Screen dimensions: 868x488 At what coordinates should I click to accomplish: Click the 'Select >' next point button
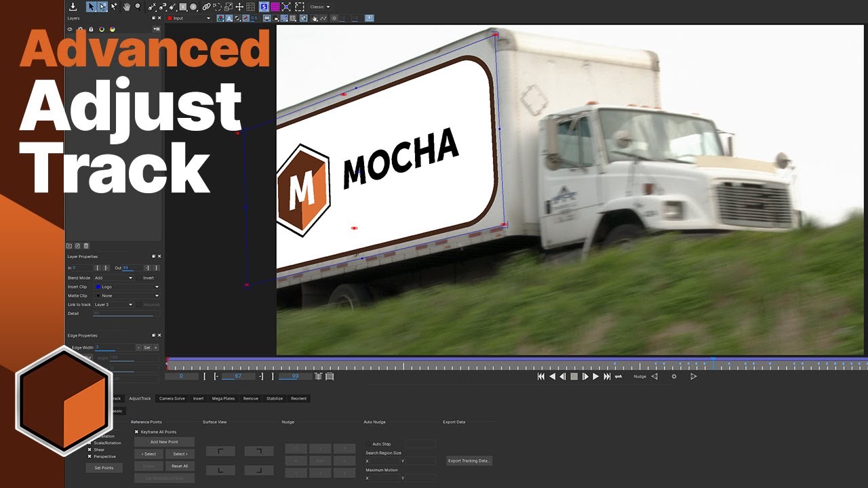click(180, 454)
